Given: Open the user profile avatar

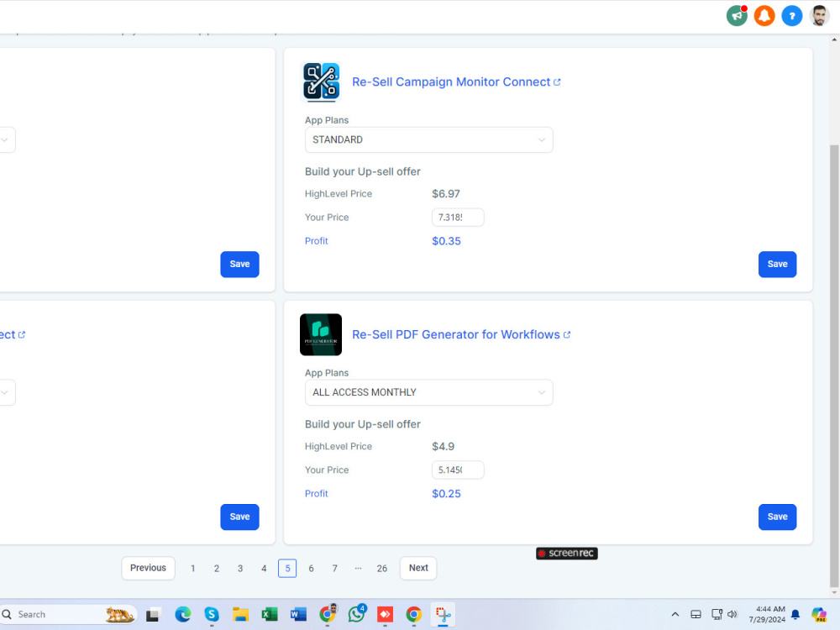Looking at the screenshot, I should tap(819, 15).
